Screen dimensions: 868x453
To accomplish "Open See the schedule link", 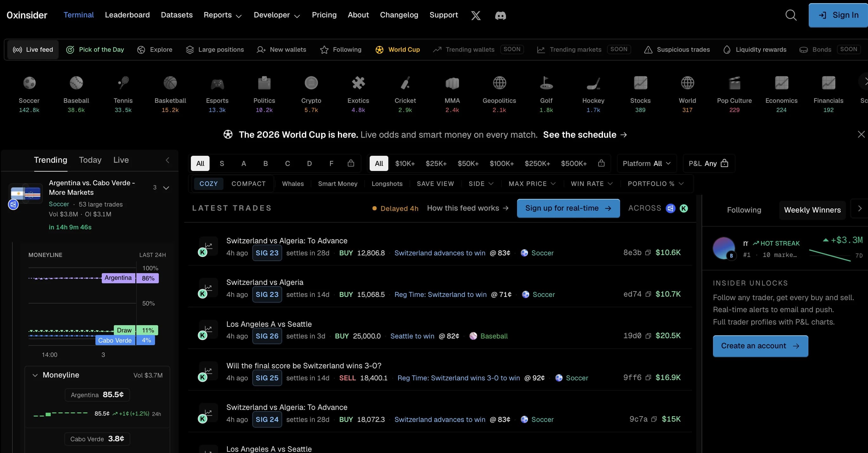I will click(585, 135).
